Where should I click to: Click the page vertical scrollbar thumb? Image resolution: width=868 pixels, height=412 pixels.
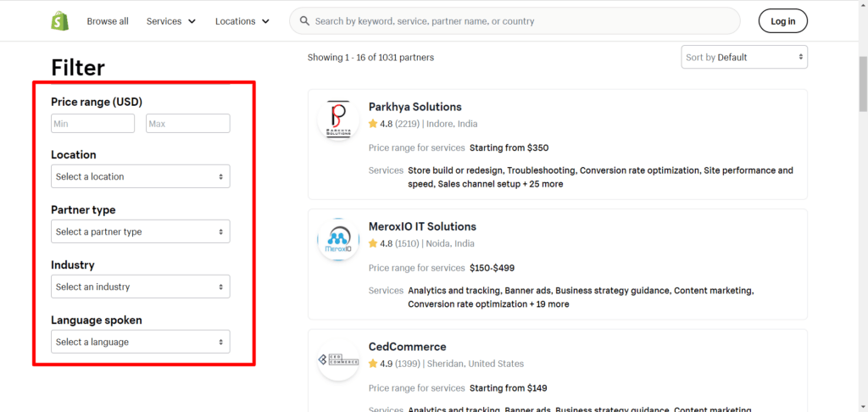862,83
